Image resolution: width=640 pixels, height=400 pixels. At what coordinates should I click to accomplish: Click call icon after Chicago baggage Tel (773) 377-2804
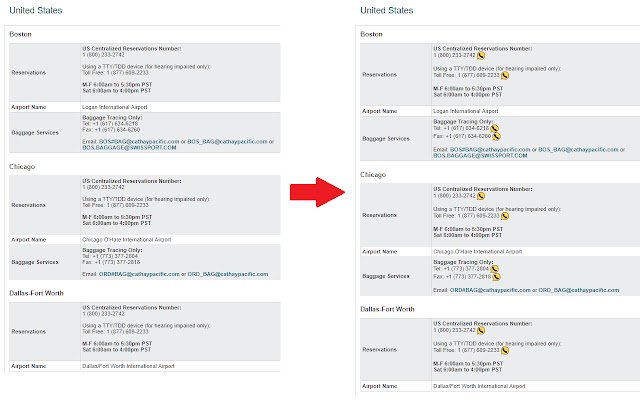[x=494, y=269]
